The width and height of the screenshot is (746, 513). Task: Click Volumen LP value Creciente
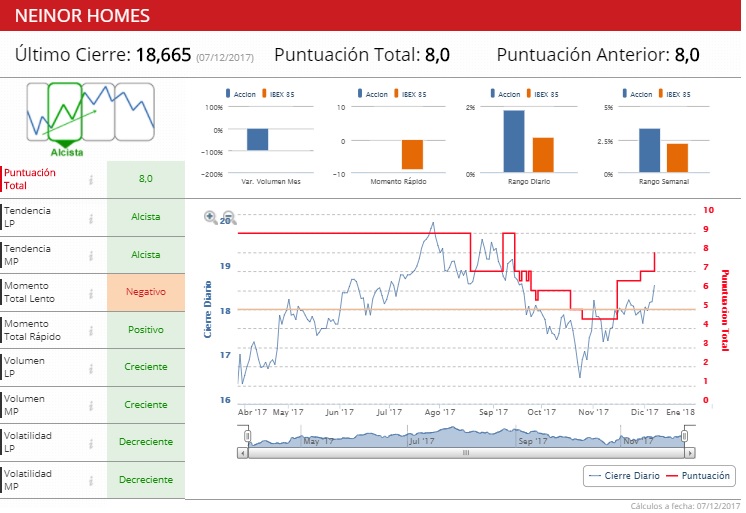(x=146, y=367)
